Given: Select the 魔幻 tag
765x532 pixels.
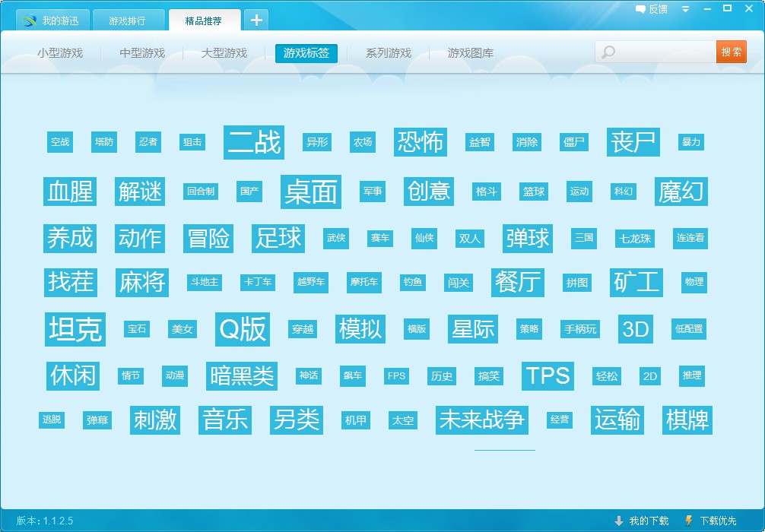Looking at the screenshot, I should 681,192.
